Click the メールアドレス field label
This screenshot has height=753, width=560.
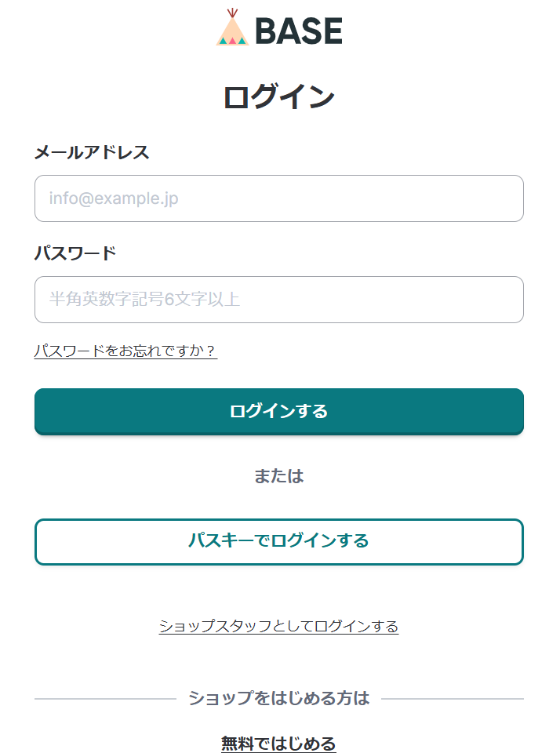(x=92, y=152)
